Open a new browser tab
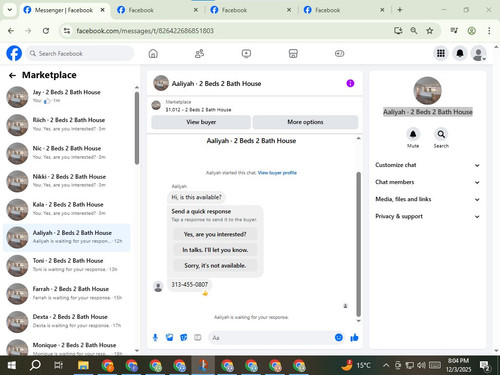The height and width of the screenshot is (375, 500). 400,10
